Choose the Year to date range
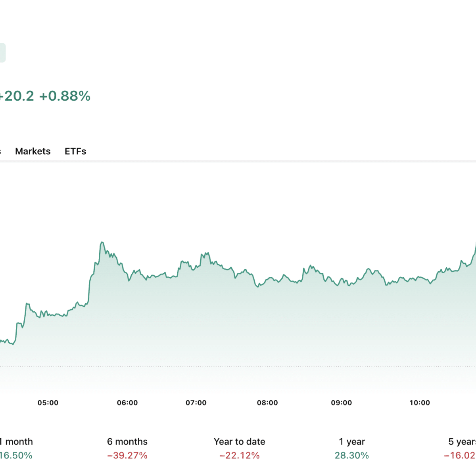This screenshot has height=468, width=476. coord(240,441)
